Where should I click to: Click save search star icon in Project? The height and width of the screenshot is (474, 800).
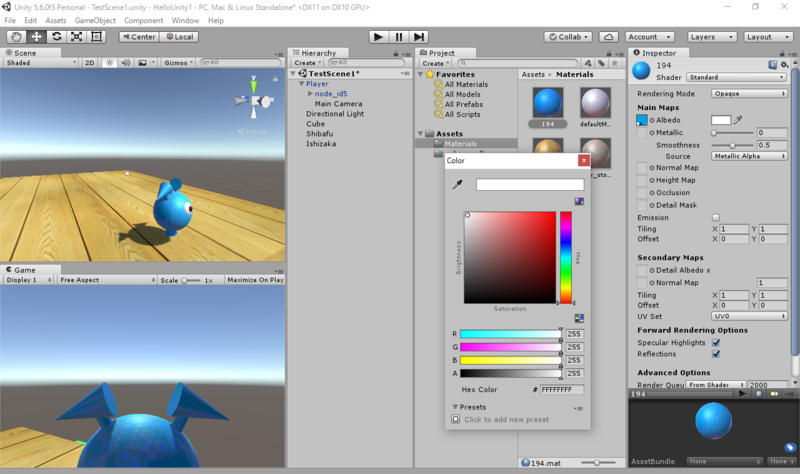pos(615,63)
